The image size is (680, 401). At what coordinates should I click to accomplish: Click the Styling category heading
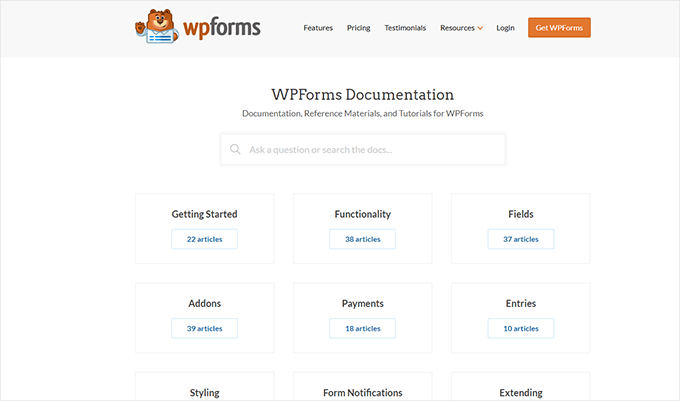[x=204, y=393]
